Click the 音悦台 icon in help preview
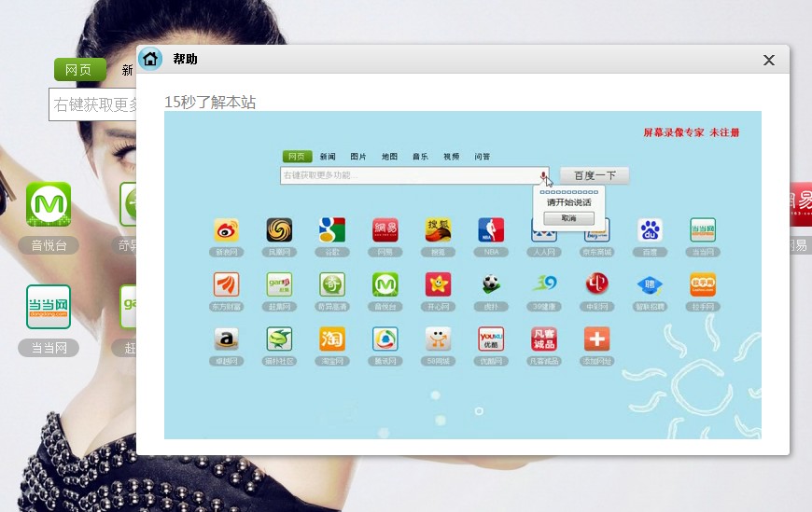 tap(385, 284)
